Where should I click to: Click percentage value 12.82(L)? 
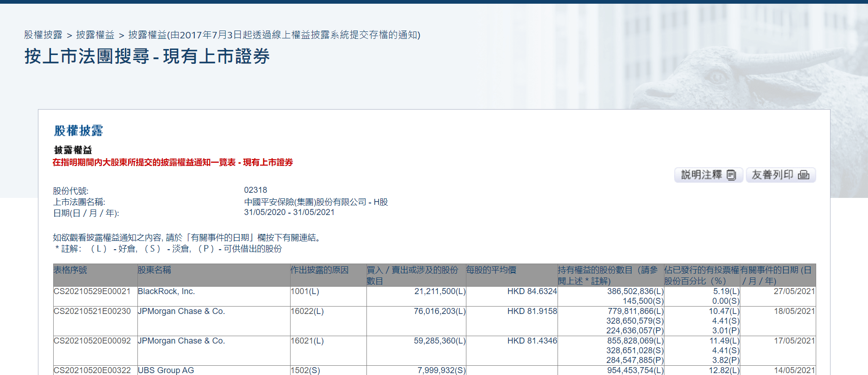click(724, 370)
